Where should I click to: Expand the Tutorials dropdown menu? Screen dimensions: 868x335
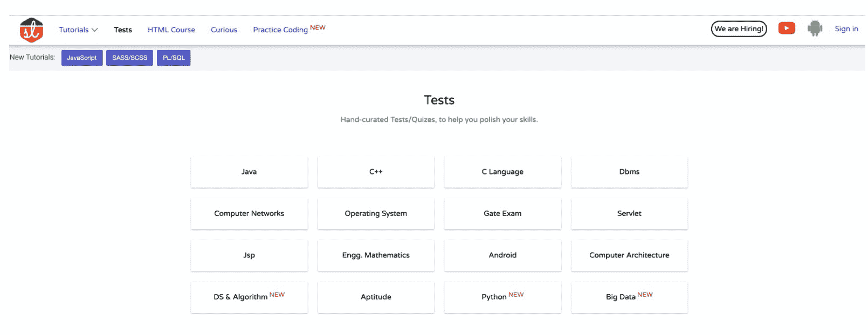pyautogui.click(x=78, y=30)
